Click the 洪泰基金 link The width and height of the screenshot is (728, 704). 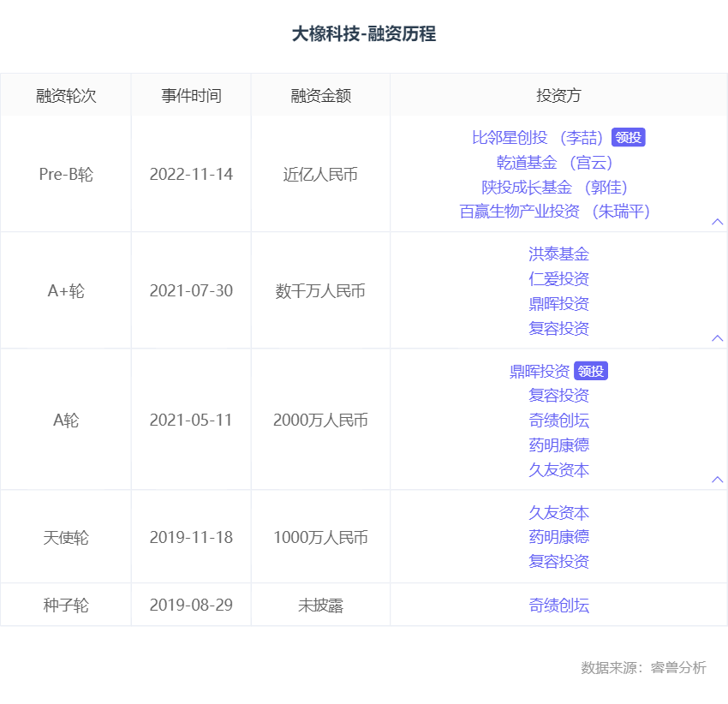point(558,254)
